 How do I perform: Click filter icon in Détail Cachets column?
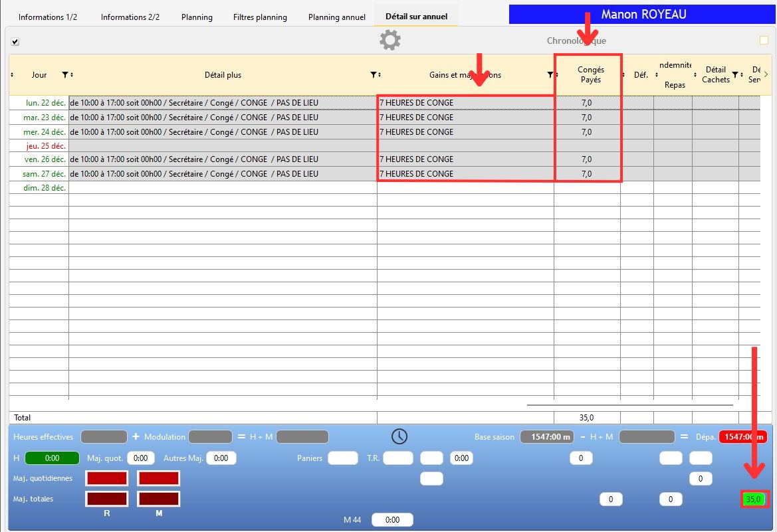(734, 74)
